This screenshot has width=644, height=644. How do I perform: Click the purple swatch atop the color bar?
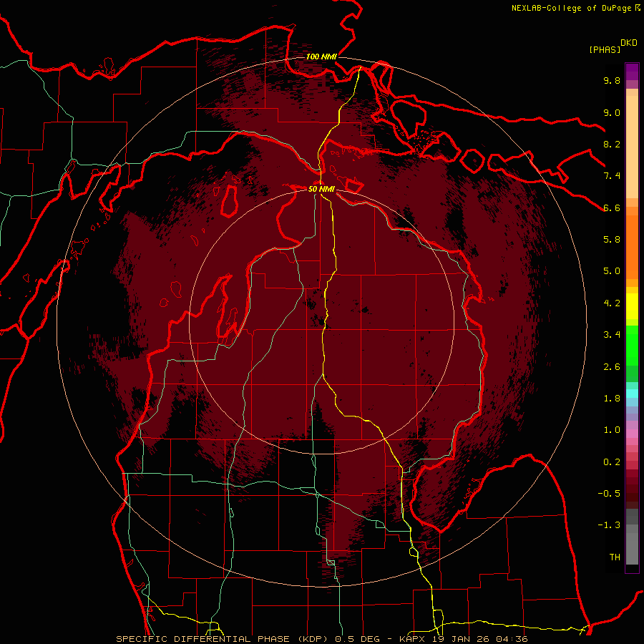pyautogui.click(x=632, y=72)
